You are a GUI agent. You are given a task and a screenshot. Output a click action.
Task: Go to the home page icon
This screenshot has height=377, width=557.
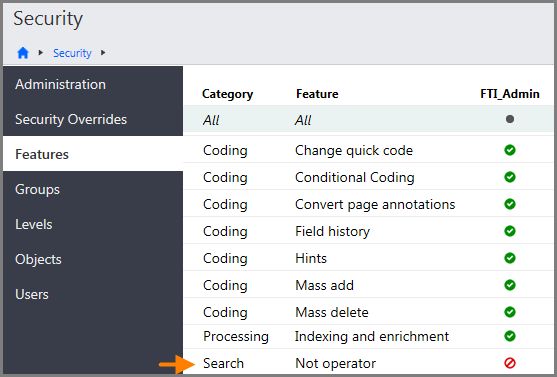[23, 53]
